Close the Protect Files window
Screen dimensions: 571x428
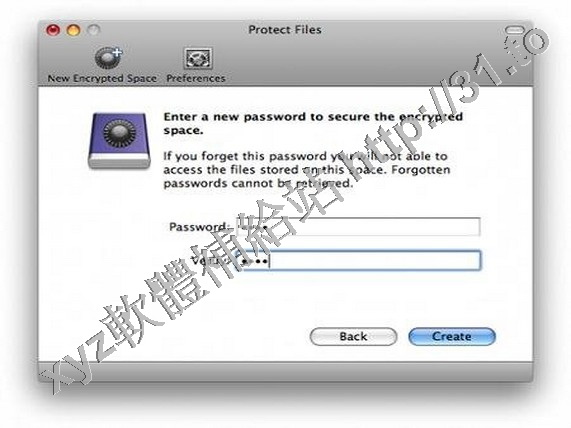53,30
